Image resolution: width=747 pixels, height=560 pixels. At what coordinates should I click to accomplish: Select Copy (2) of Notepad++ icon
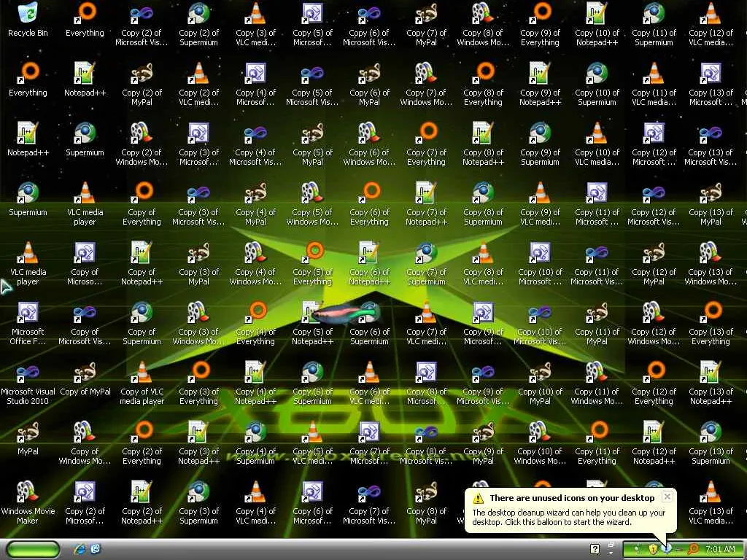coord(142,502)
